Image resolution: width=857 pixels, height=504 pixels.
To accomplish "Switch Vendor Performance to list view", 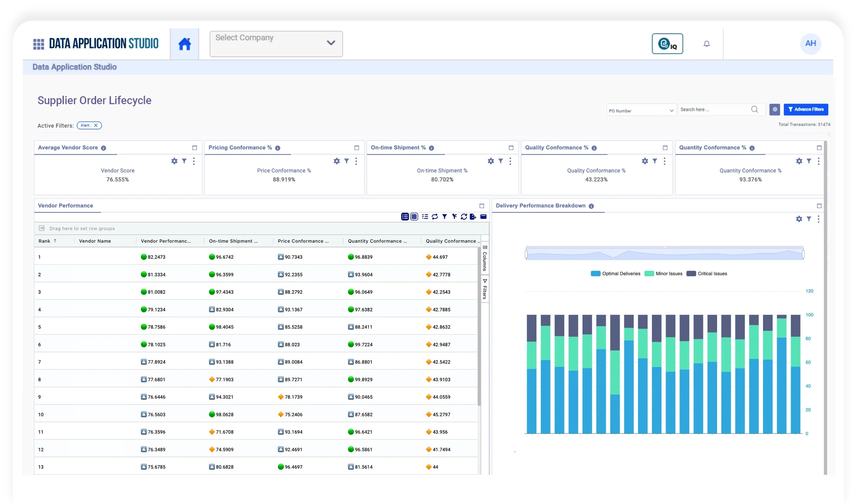I will pos(405,217).
